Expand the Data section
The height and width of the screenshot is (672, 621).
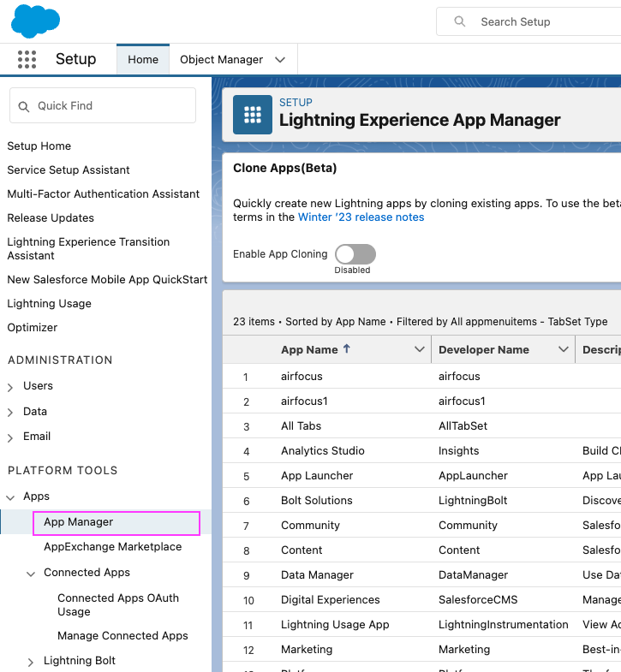coord(10,413)
